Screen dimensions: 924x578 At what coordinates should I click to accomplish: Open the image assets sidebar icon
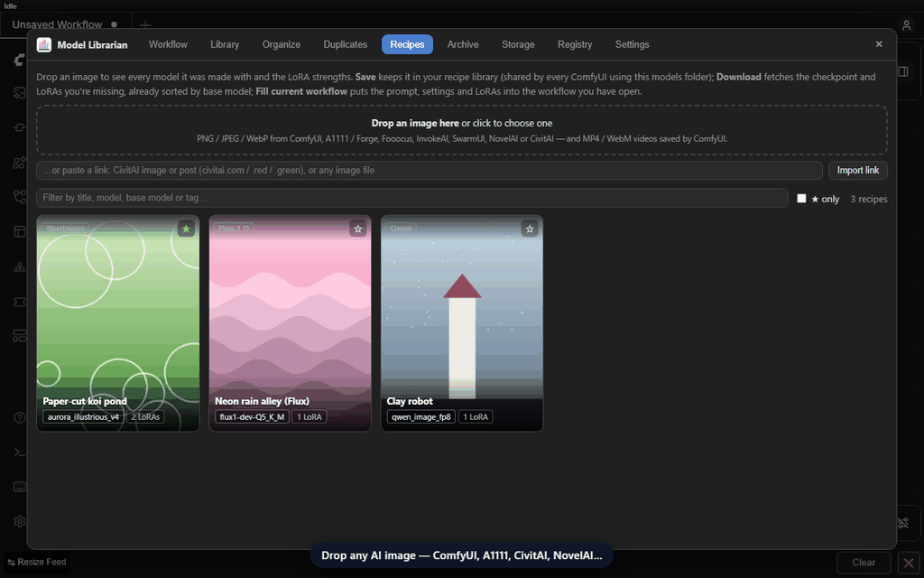pos(20,93)
